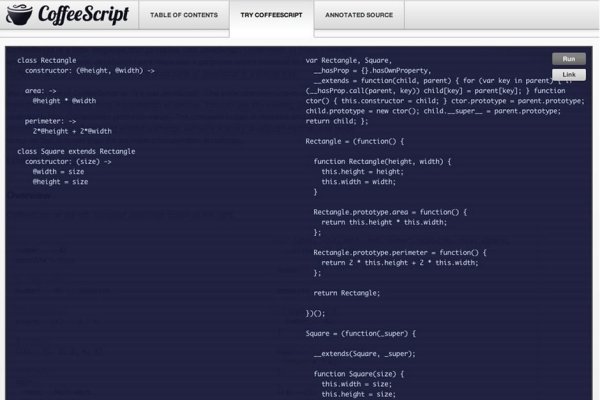Click the CoffeeScript cup logo

click(x=19, y=15)
